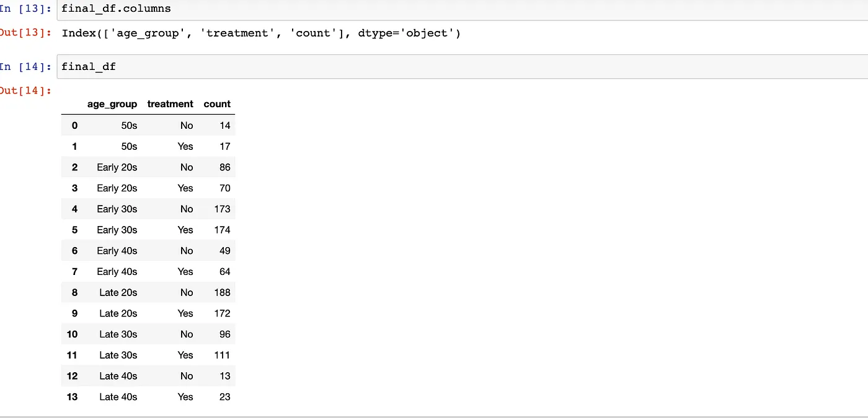Click the count value 188 in row 8

tap(222, 292)
